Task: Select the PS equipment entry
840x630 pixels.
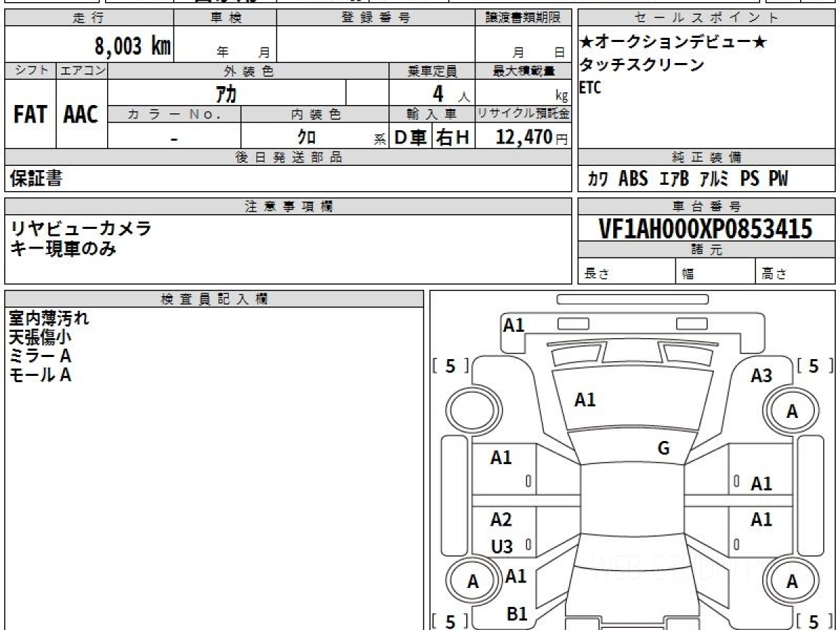Action: (x=750, y=178)
